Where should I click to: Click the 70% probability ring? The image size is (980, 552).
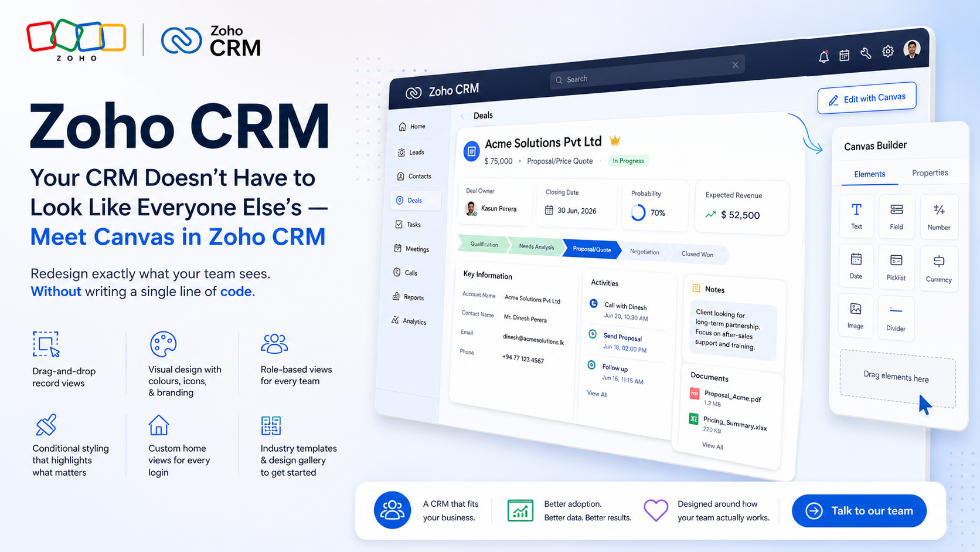coord(638,212)
